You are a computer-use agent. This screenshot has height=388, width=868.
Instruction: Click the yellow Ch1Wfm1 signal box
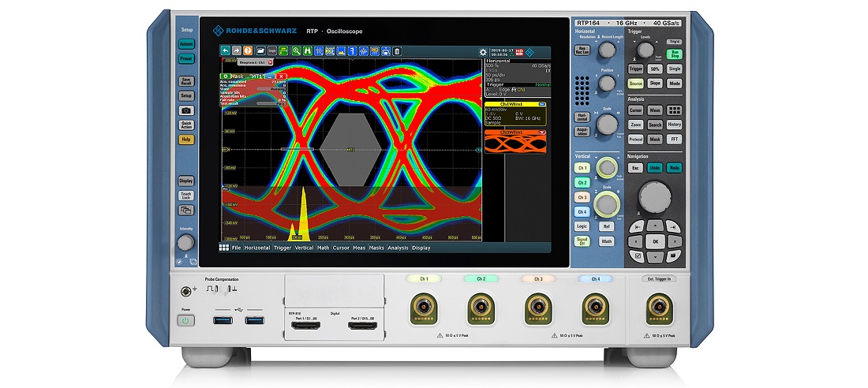click(x=515, y=113)
